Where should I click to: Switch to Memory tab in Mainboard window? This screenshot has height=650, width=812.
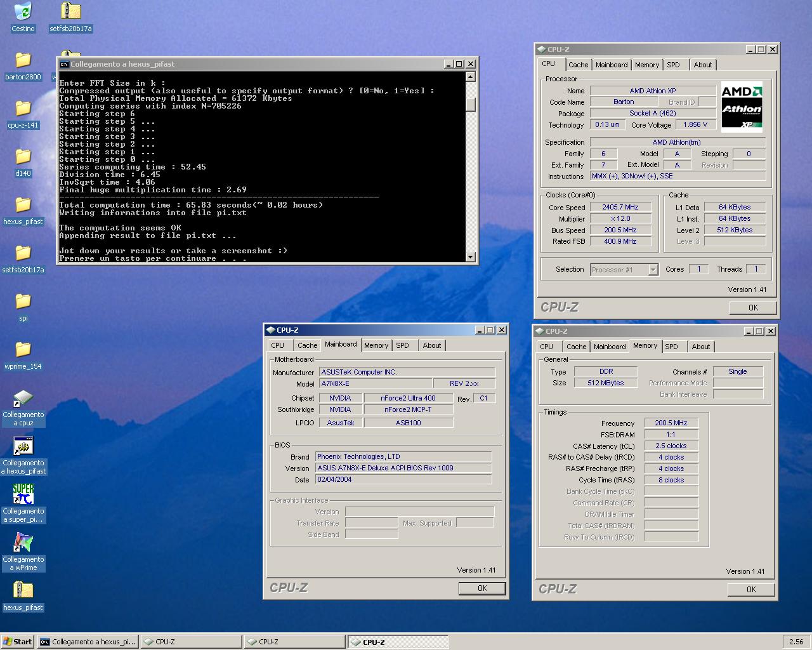tap(376, 345)
